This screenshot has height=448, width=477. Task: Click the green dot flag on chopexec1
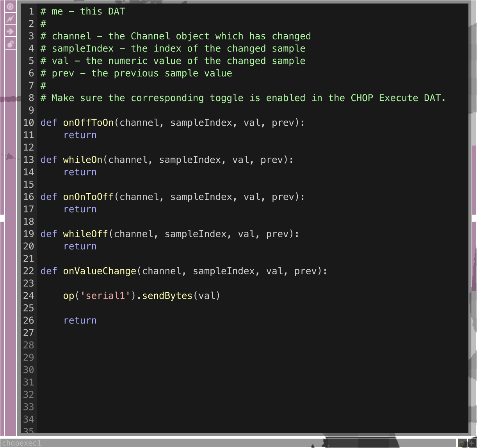[462, 443]
